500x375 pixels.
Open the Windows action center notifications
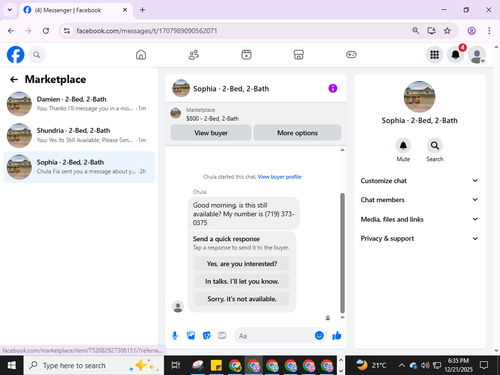click(x=484, y=365)
